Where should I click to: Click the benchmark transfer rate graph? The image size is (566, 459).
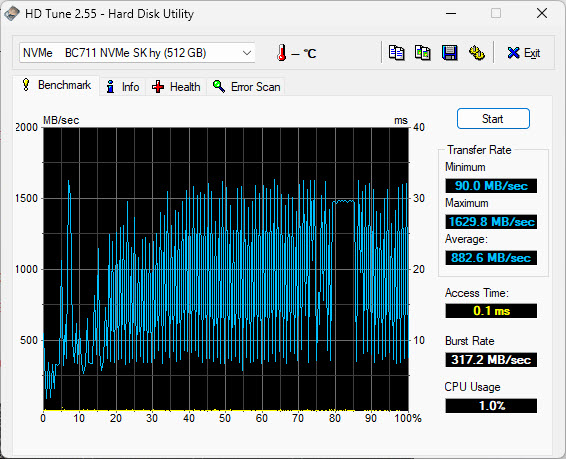point(226,269)
